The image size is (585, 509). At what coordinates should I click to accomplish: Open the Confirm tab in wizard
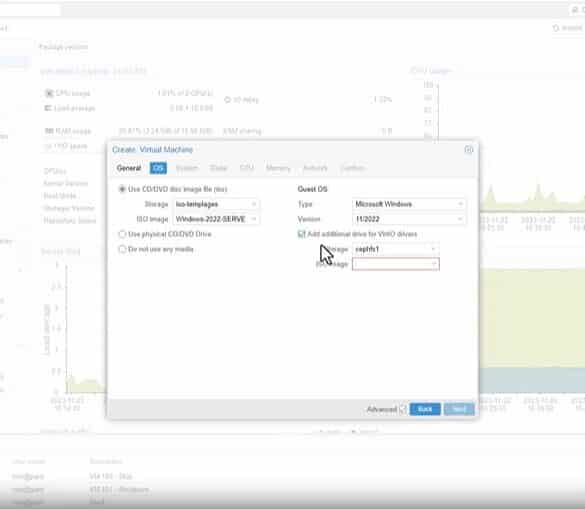pyautogui.click(x=353, y=168)
